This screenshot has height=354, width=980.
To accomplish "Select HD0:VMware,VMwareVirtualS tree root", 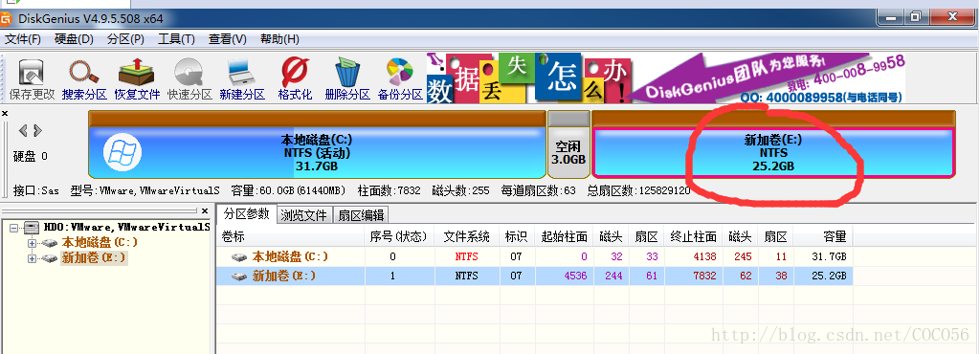I will click(x=126, y=228).
